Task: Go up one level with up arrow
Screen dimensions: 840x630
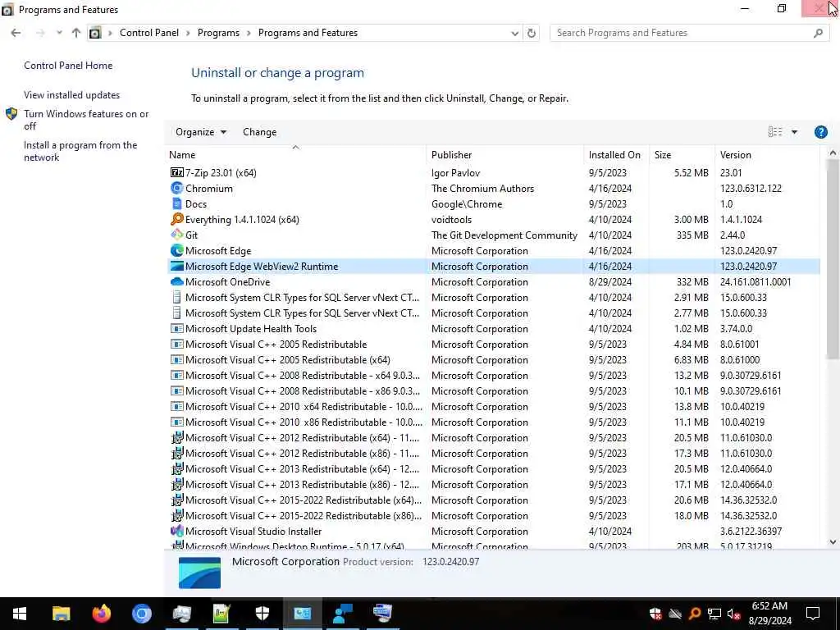Action: 76,33
